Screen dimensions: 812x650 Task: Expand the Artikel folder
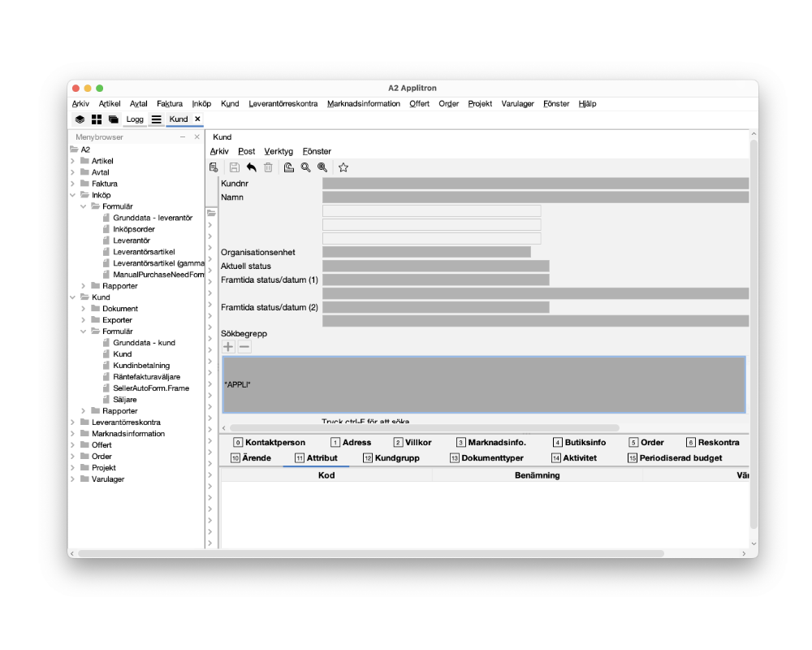(72, 161)
